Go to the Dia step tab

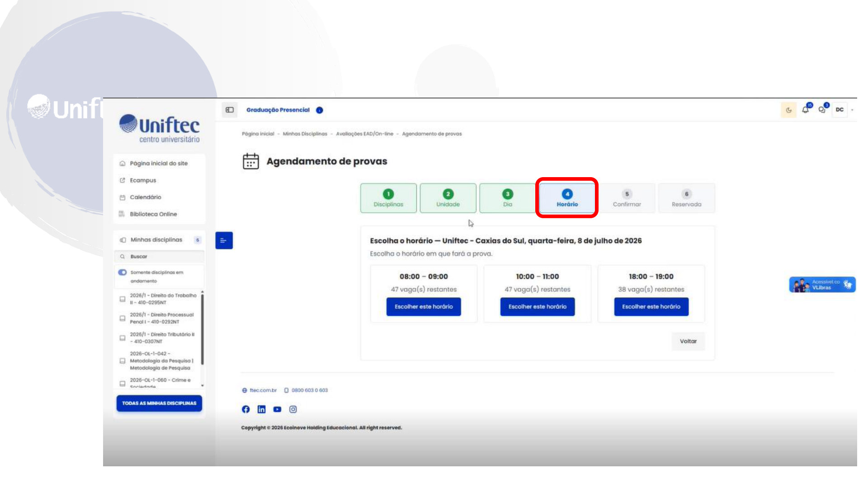[x=507, y=198]
